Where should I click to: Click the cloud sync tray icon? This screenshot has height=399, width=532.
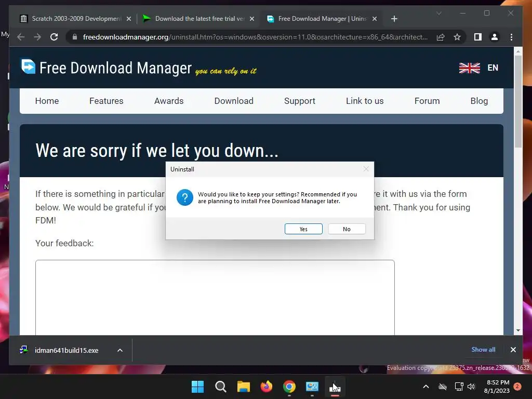(x=443, y=387)
